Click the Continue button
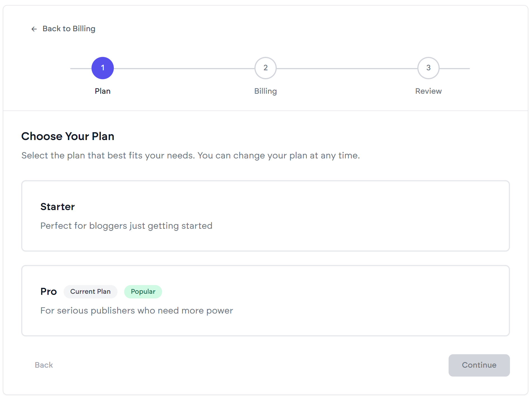532x400 pixels. coord(479,365)
